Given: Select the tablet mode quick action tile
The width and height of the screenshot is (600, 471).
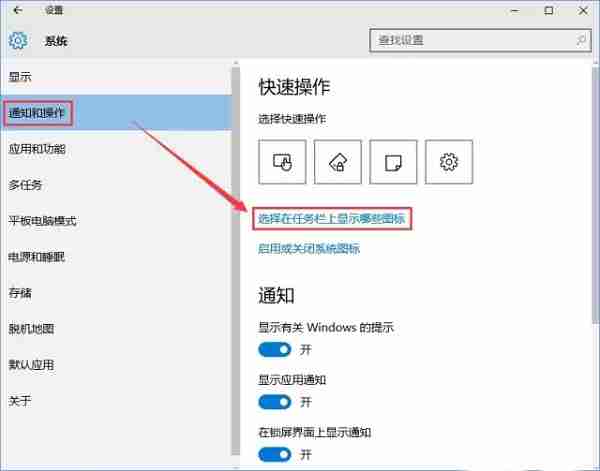Looking at the screenshot, I should [x=282, y=162].
